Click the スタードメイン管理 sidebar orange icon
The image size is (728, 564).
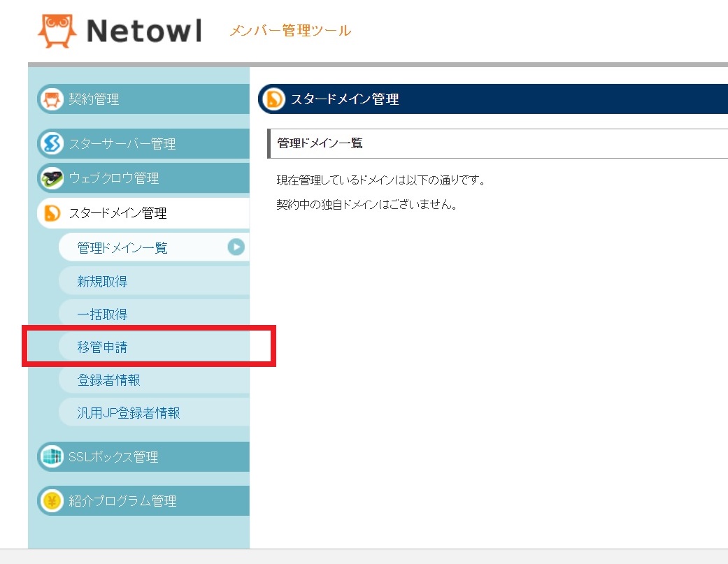(51, 213)
